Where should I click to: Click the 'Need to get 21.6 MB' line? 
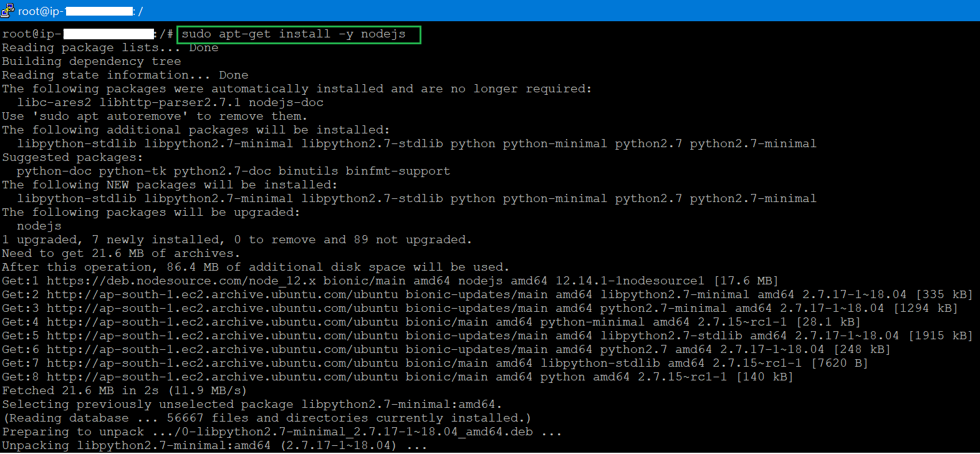point(121,254)
